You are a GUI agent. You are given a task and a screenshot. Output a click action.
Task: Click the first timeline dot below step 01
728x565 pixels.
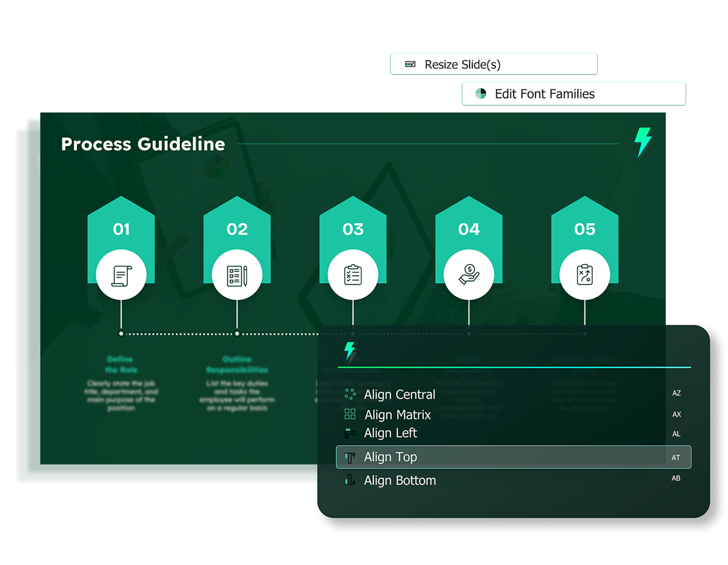(x=121, y=334)
